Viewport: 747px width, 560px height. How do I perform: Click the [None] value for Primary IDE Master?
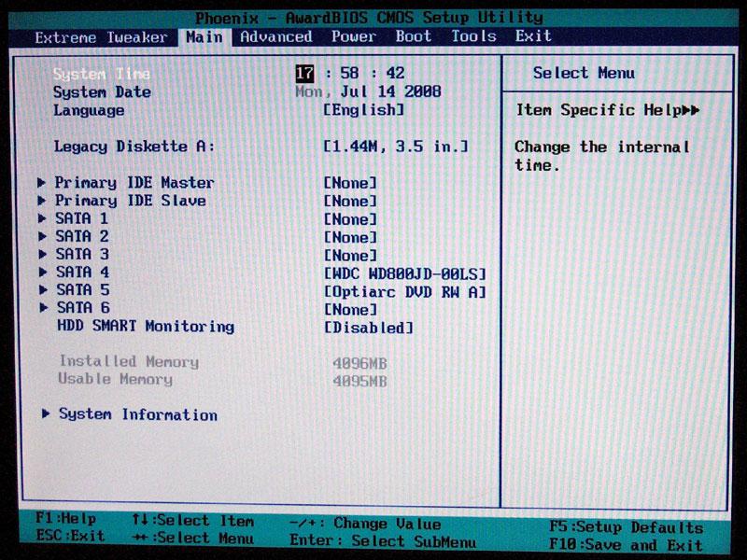click(x=350, y=183)
